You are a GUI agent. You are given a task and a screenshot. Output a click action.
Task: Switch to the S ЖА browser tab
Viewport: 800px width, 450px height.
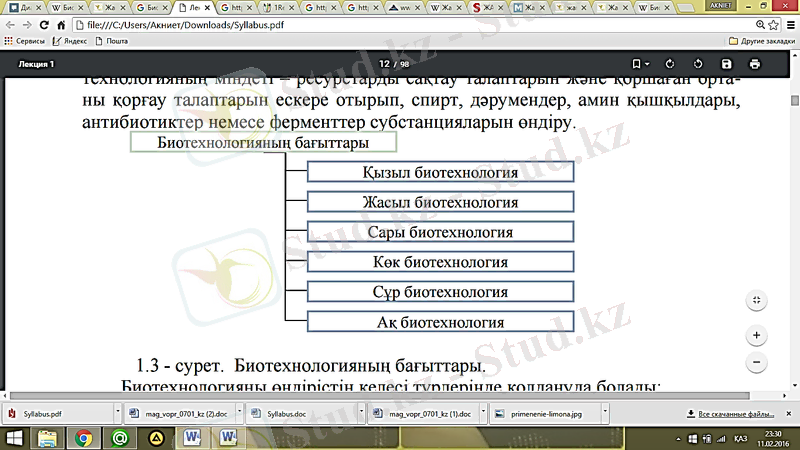click(488, 8)
